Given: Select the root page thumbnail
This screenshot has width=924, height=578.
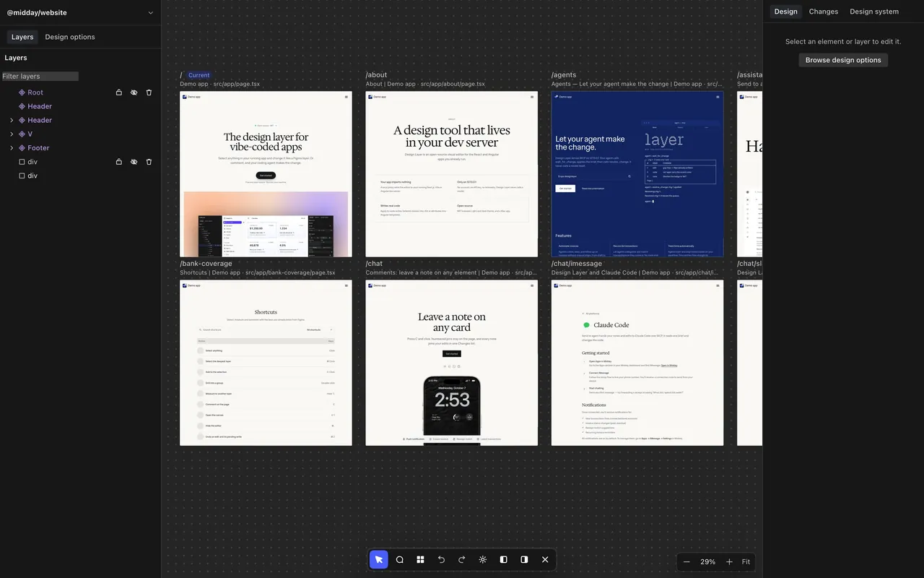Looking at the screenshot, I should (266, 174).
